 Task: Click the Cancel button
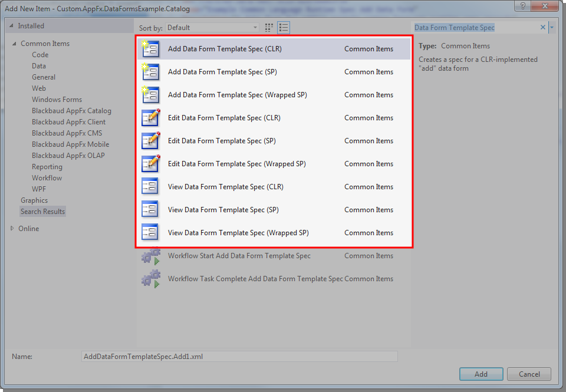tap(529, 374)
